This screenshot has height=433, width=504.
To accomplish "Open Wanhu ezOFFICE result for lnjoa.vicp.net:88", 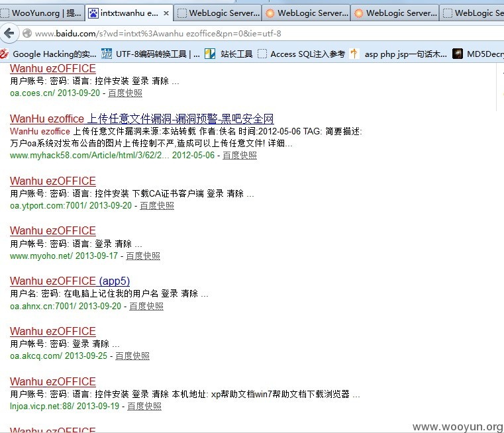I will pyautogui.click(x=53, y=381).
